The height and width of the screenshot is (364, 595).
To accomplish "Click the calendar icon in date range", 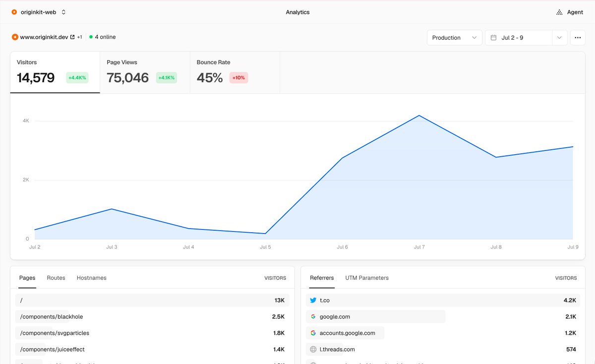I will [494, 38].
